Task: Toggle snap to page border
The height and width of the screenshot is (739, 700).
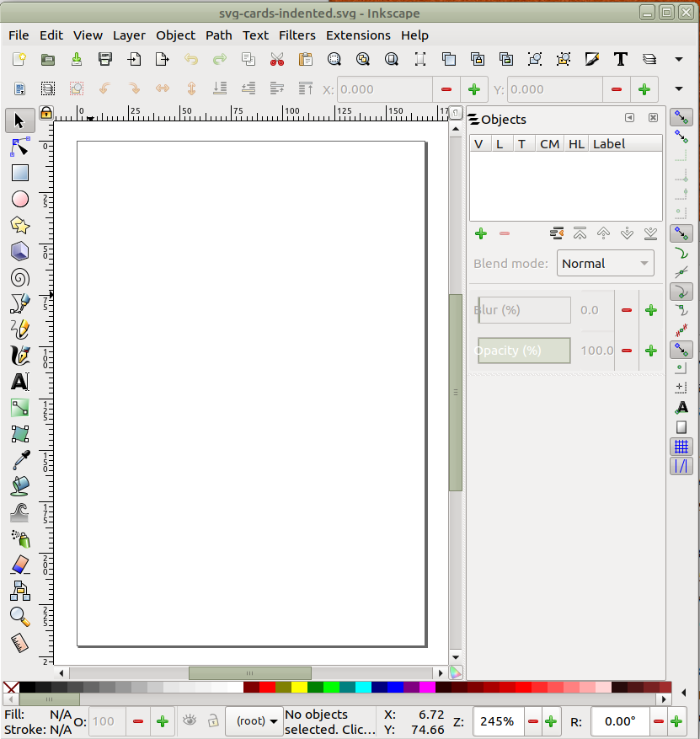Action: [681, 427]
